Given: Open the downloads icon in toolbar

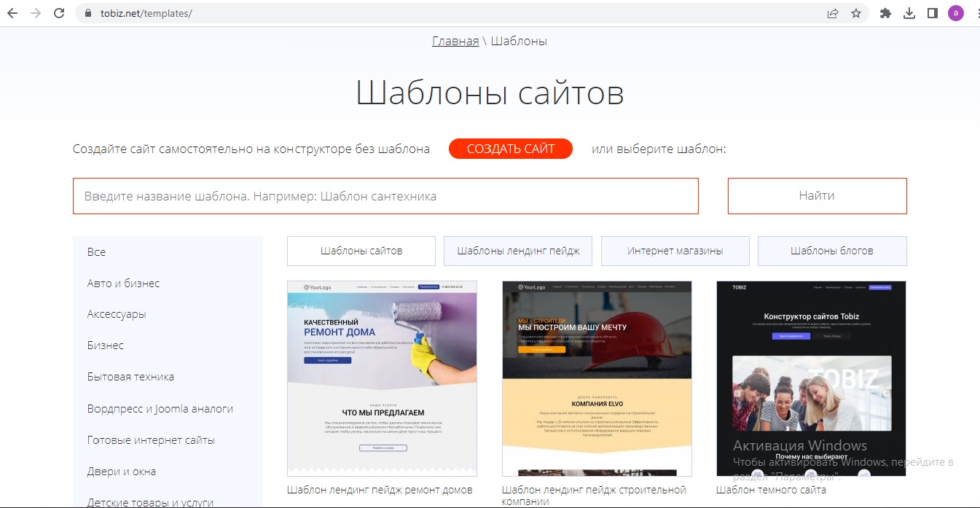Looking at the screenshot, I should pyautogui.click(x=909, y=13).
